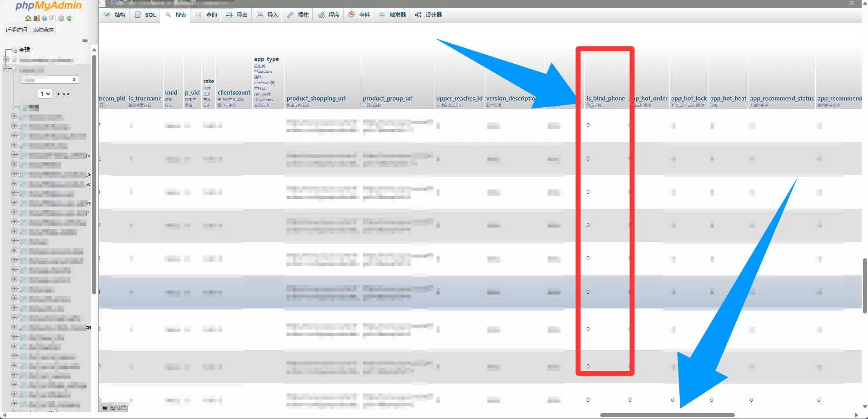Screen dimensions: 868x419
Task: Open the 导入 import tab
Action: click(267, 15)
